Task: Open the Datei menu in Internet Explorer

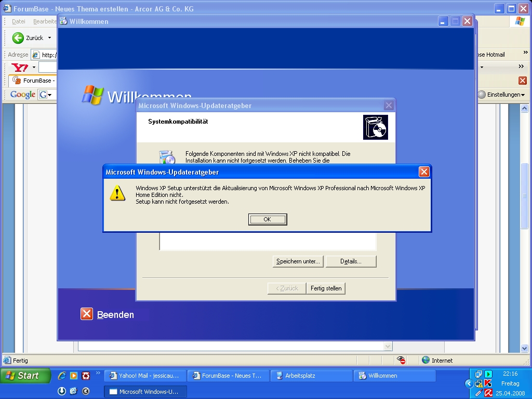Action: click(18, 21)
